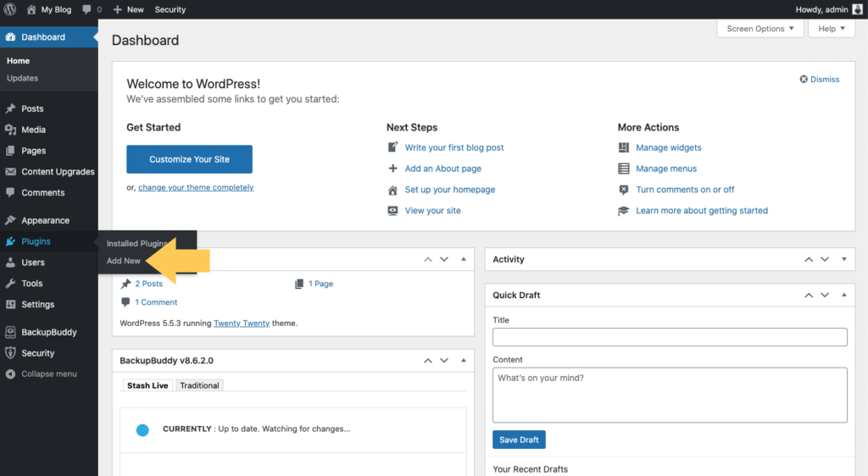
Task: Click the Dashboard gauge icon in sidebar
Action: 10,37
